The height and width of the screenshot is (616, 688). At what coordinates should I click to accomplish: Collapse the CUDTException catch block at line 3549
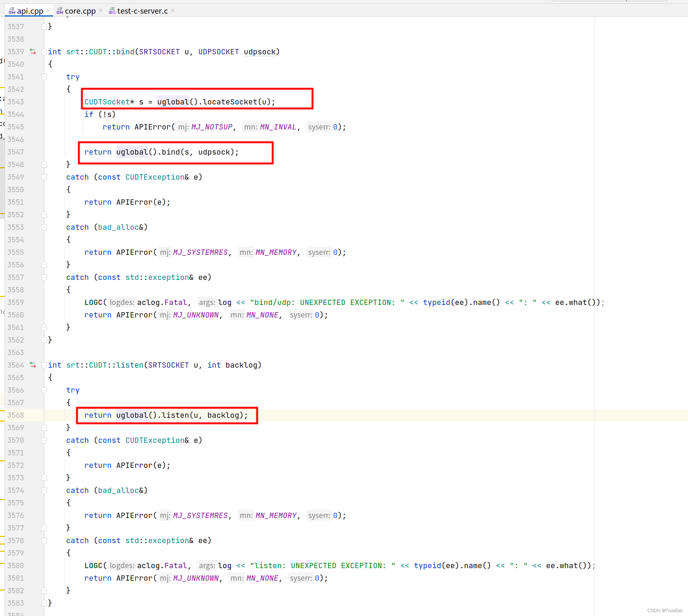[44, 177]
